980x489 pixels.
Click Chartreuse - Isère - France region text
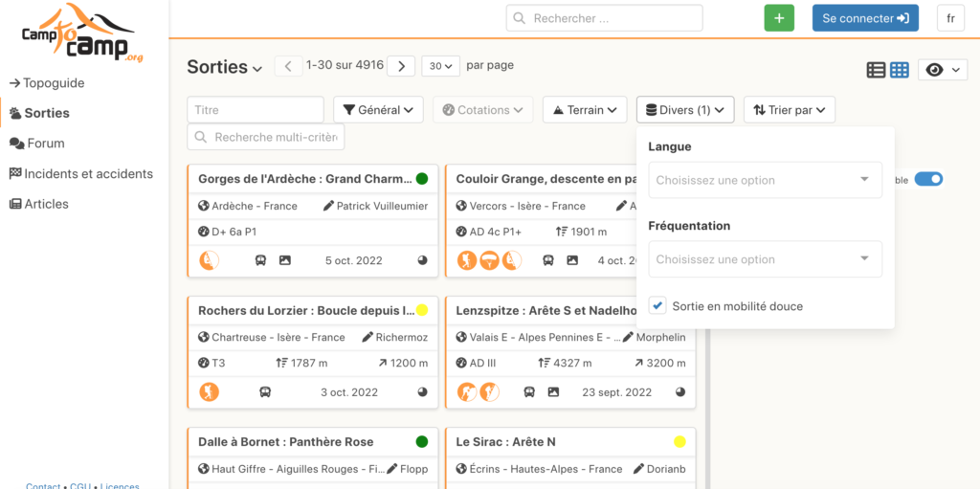[278, 337]
